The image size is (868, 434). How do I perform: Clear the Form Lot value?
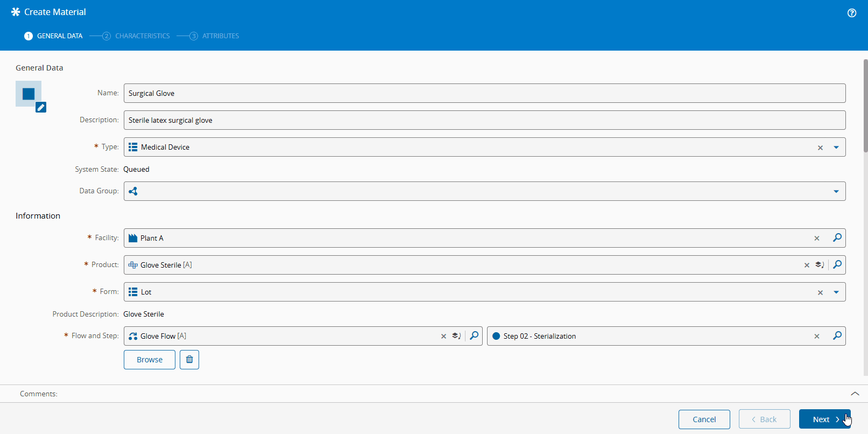(x=820, y=292)
